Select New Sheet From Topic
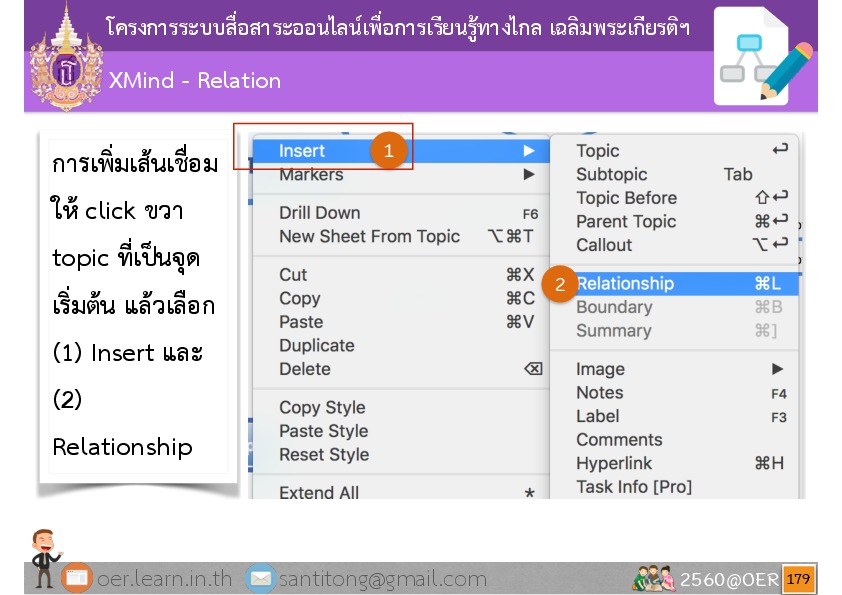 click(x=369, y=237)
